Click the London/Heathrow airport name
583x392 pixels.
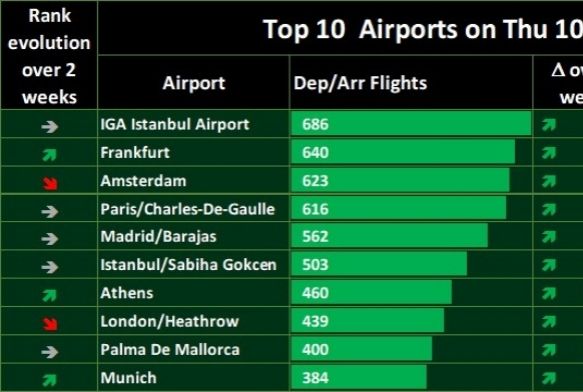(169, 321)
